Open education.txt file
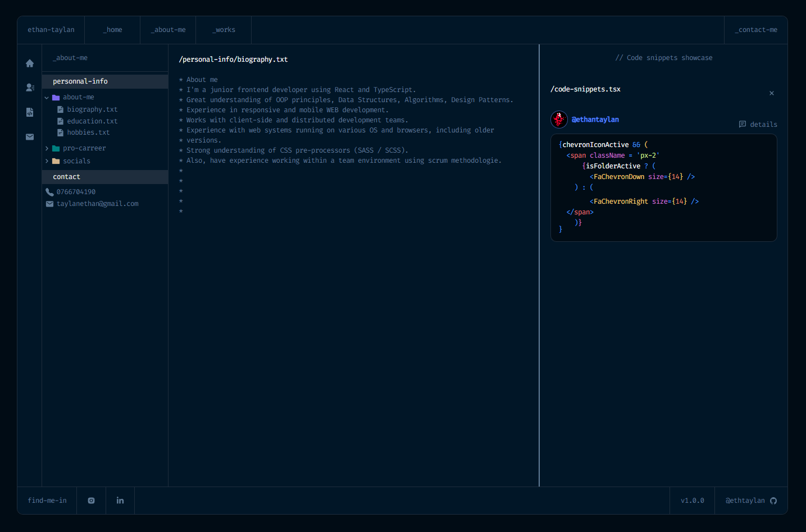This screenshot has width=806, height=532. click(x=92, y=121)
